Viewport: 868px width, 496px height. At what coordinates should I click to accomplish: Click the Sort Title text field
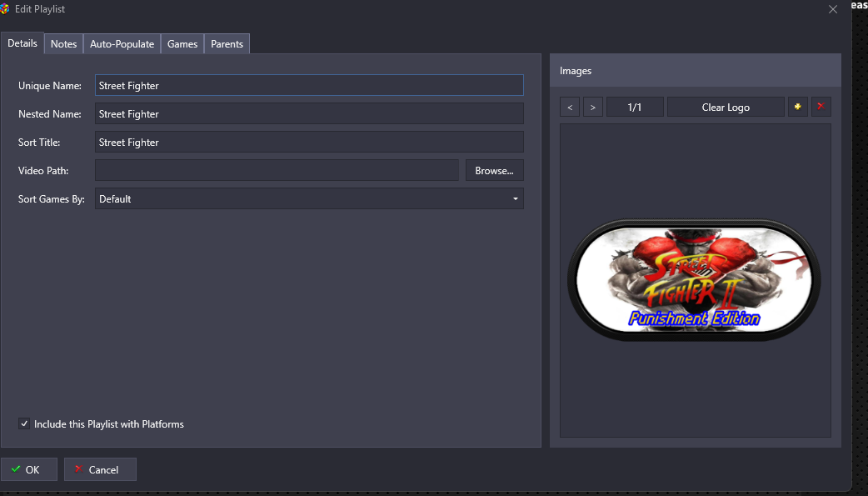pyautogui.click(x=309, y=143)
